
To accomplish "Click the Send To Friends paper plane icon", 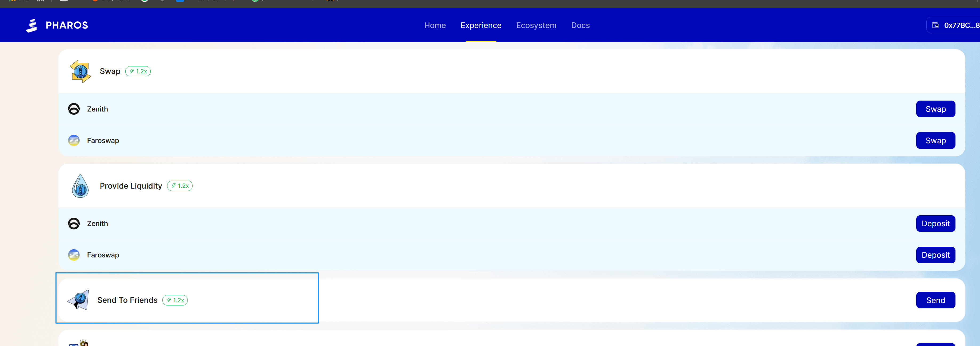I will (x=78, y=300).
